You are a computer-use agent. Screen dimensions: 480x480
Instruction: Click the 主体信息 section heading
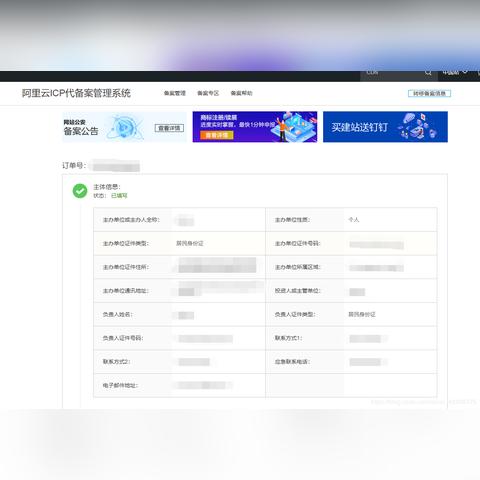click(107, 187)
